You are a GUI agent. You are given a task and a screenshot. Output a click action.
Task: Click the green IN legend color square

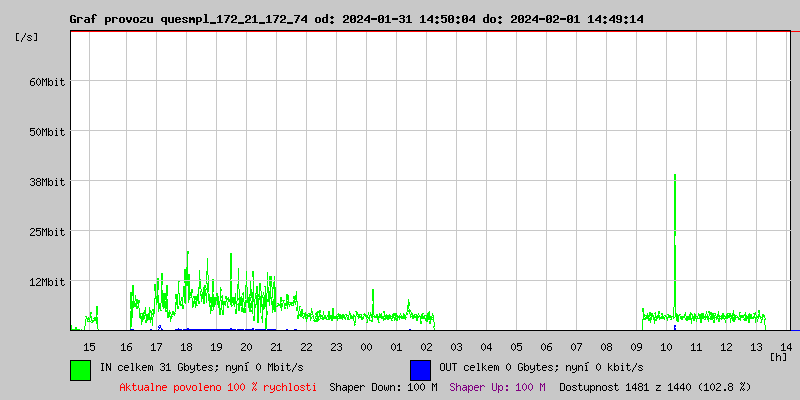coord(80,369)
